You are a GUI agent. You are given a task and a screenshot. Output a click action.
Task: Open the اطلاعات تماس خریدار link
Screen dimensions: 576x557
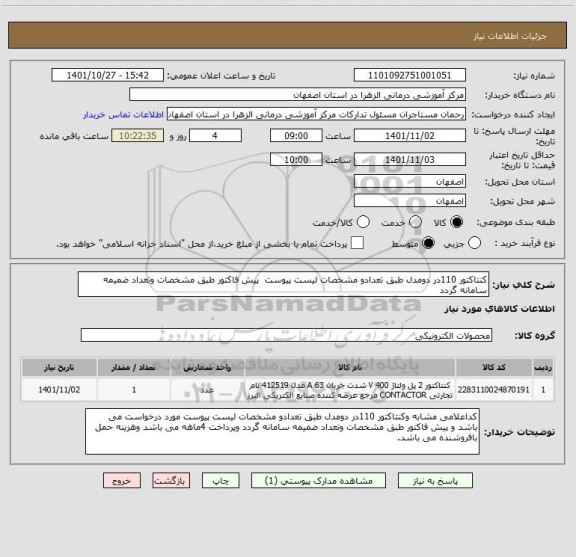click(x=123, y=115)
